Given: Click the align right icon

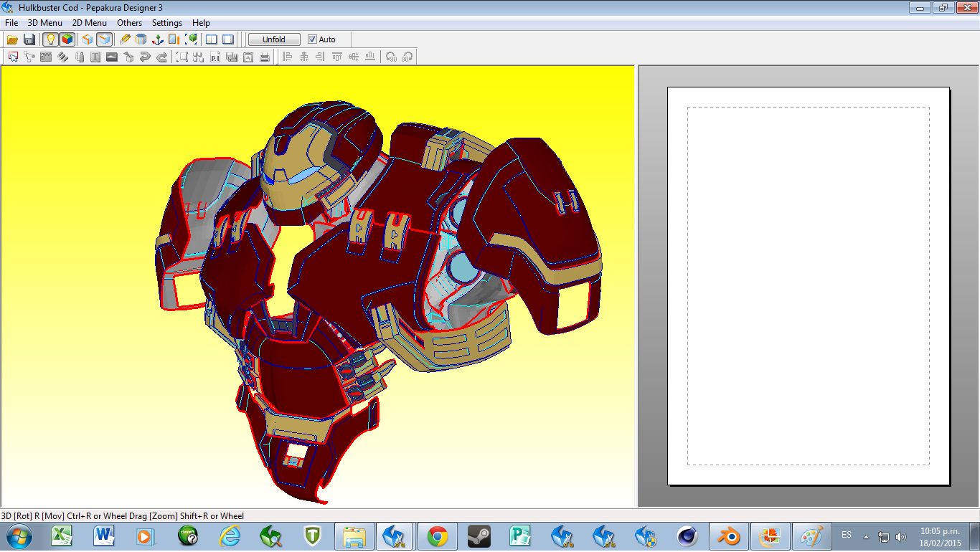Looking at the screenshot, I should (321, 57).
